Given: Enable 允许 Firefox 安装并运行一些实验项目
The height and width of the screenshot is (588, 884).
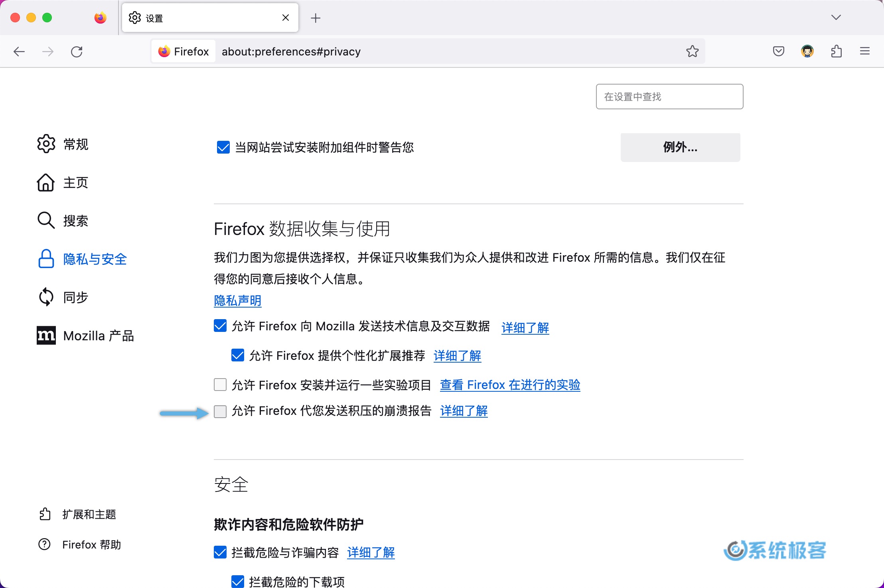Looking at the screenshot, I should 220,385.
